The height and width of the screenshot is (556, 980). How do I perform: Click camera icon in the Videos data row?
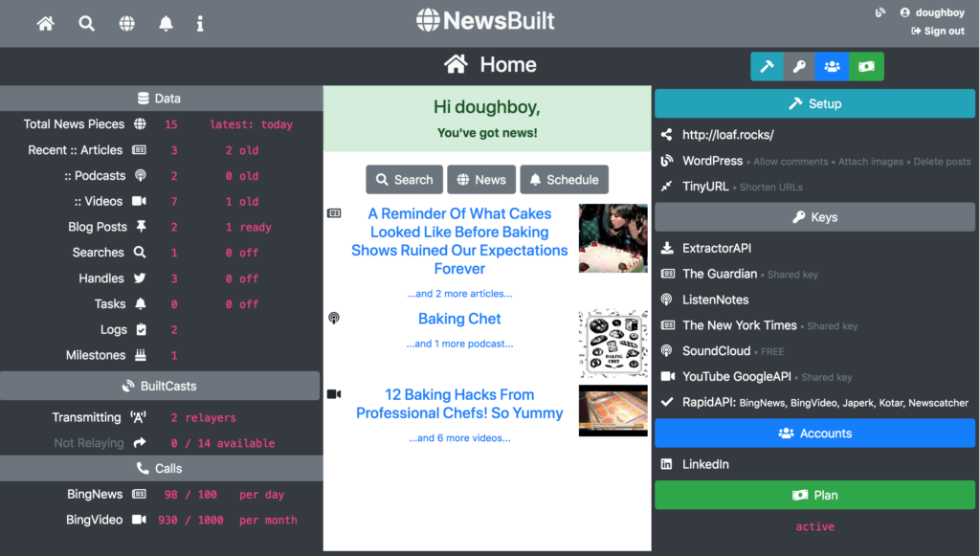coord(140,201)
